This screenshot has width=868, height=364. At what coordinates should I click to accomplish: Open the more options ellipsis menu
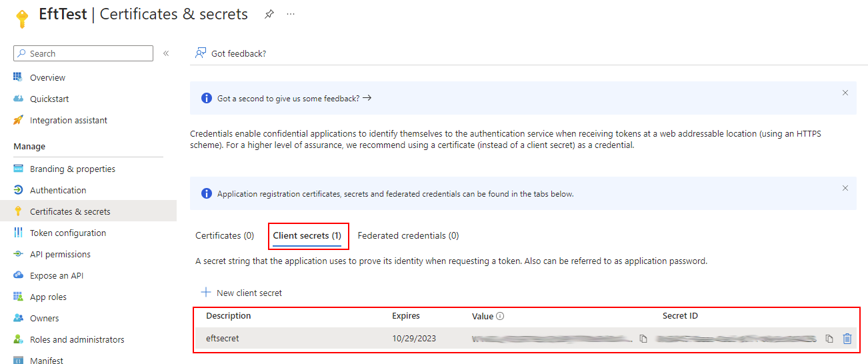pyautogui.click(x=291, y=14)
